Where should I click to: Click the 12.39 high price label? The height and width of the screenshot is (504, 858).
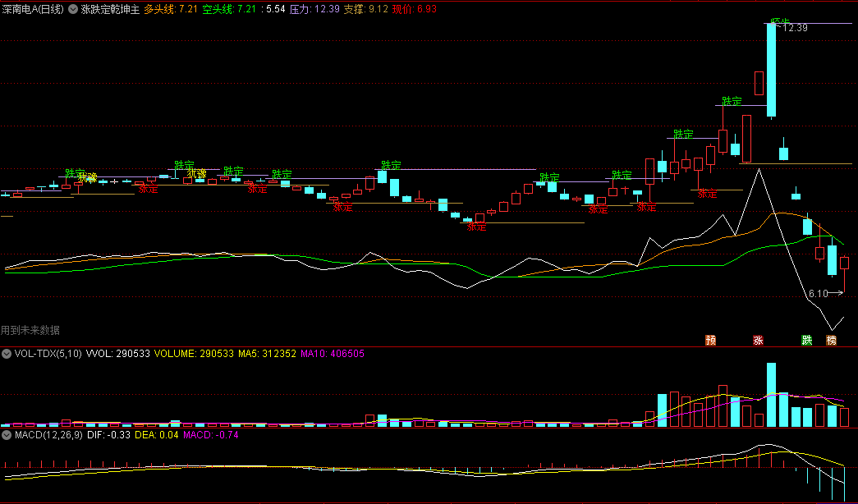(x=795, y=28)
